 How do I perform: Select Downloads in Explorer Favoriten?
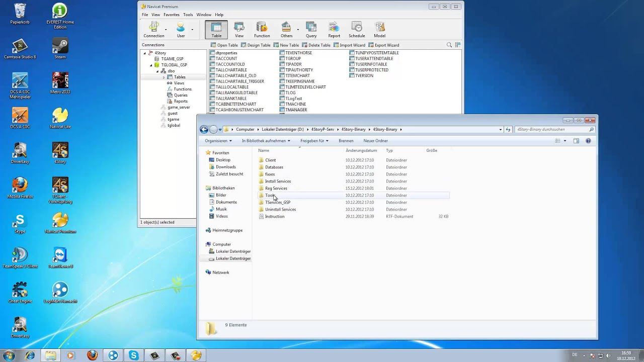[x=226, y=167]
